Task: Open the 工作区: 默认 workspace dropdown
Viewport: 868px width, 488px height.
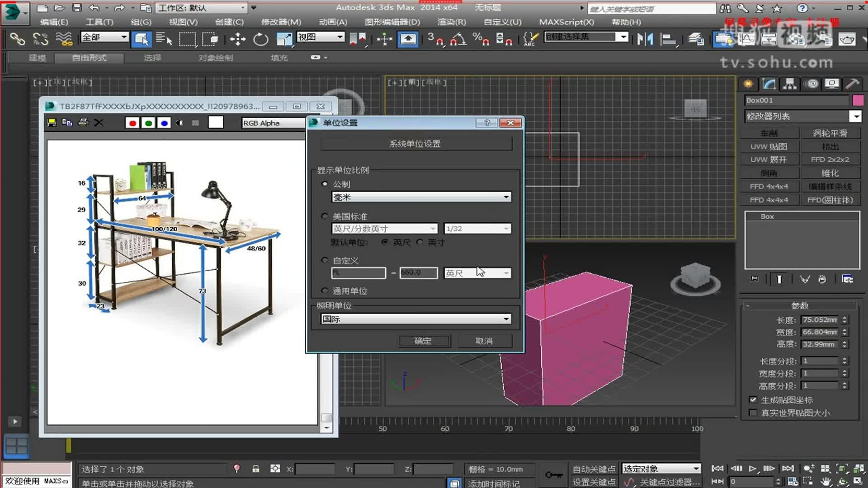Action: [x=202, y=8]
